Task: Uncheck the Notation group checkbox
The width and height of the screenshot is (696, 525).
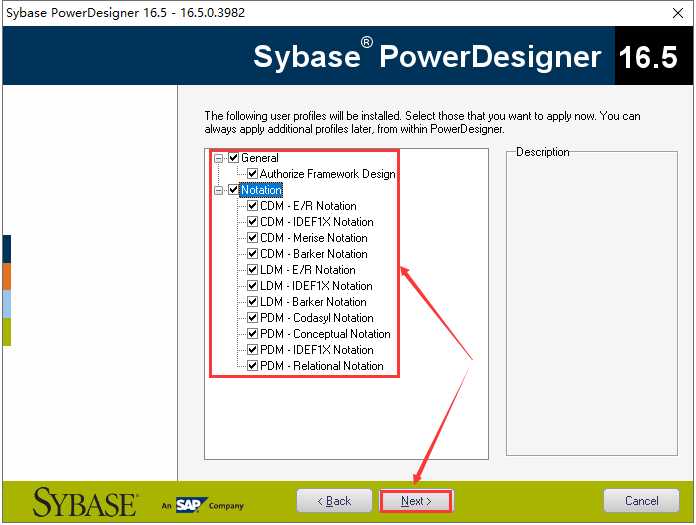Action: tap(233, 189)
